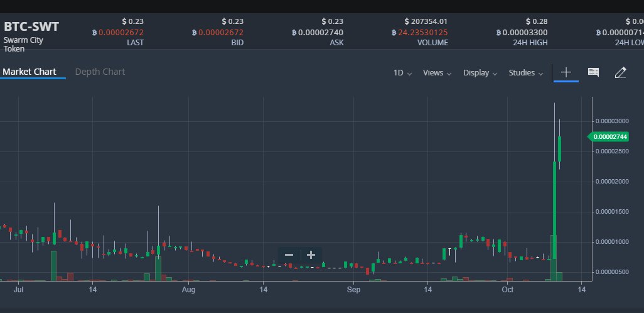The width and height of the screenshot is (644, 313).
Task: Click the 0.00000500 price axis label
Action: 612,272
